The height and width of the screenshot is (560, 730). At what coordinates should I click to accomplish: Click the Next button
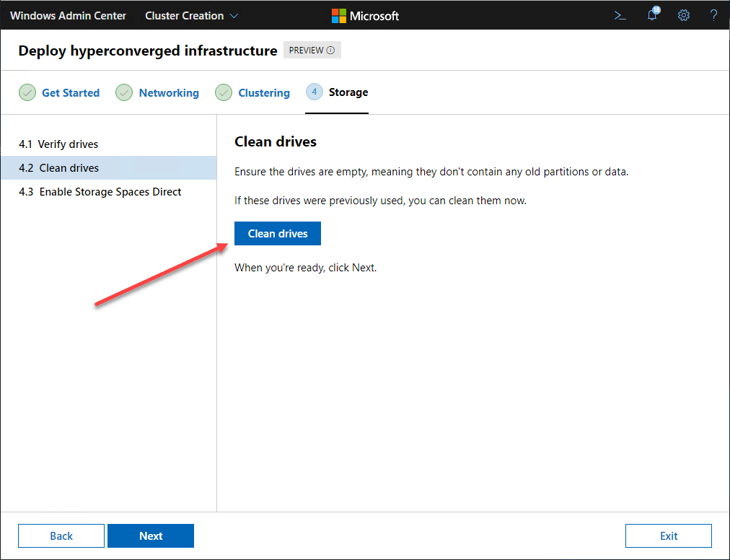pyautogui.click(x=151, y=535)
